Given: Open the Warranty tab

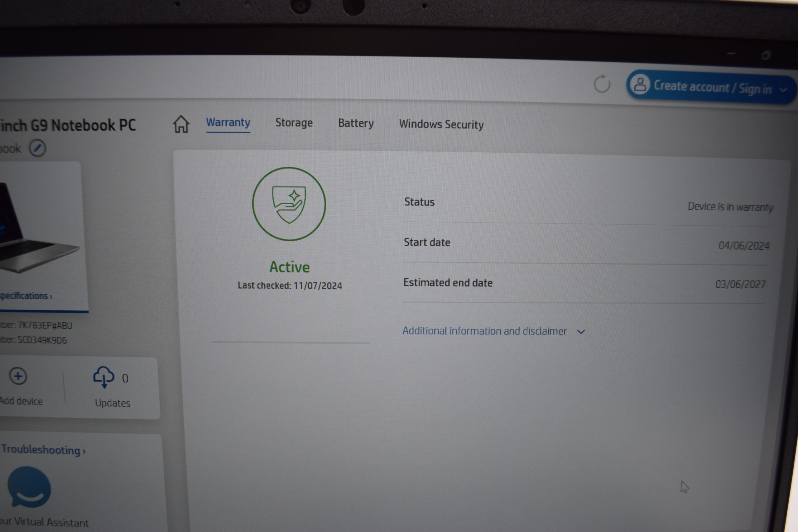Looking at the screenshot, I should (x=228, y=122).
